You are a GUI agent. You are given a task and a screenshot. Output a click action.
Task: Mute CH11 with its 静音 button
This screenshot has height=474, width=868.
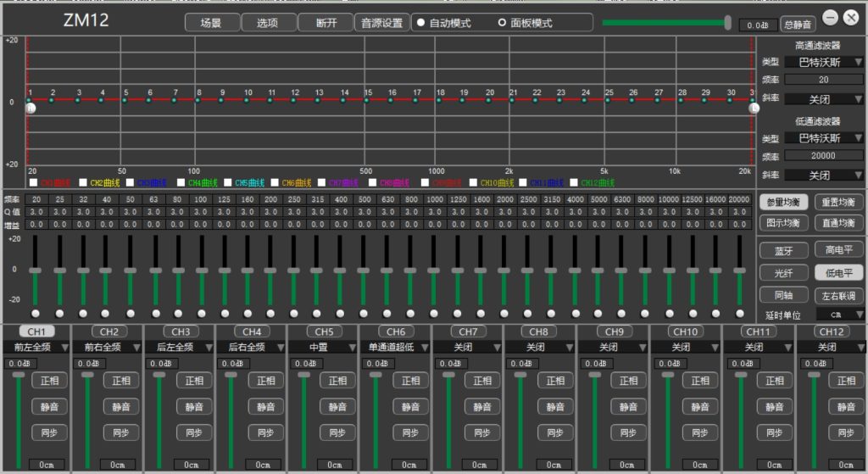(775, 406)
